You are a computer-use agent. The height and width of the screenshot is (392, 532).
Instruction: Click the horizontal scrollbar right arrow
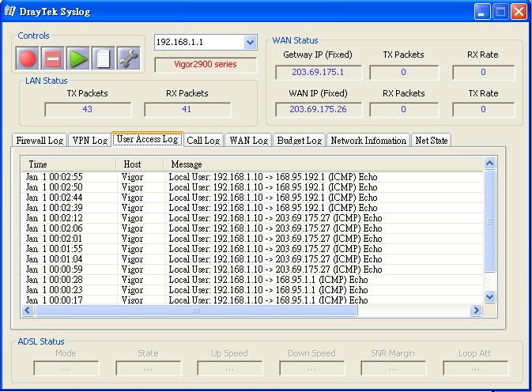[x=476, y=311]
